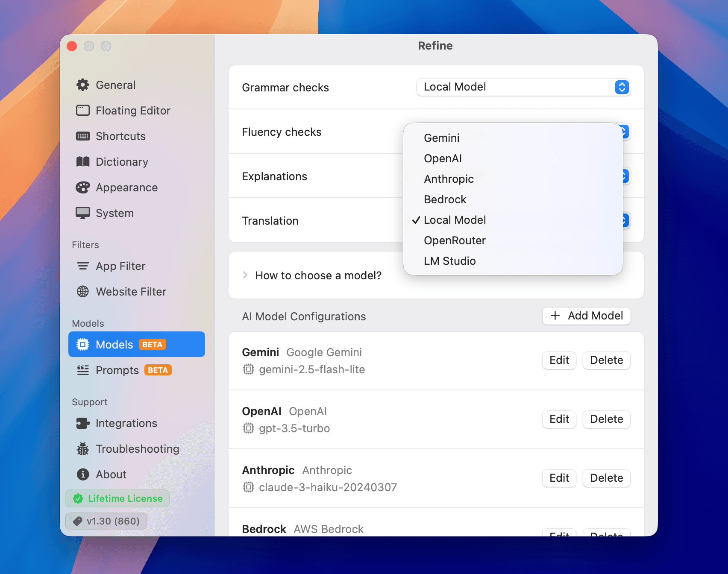
Task: Select the Prompts quote icon
Action: tap(83, 370)
